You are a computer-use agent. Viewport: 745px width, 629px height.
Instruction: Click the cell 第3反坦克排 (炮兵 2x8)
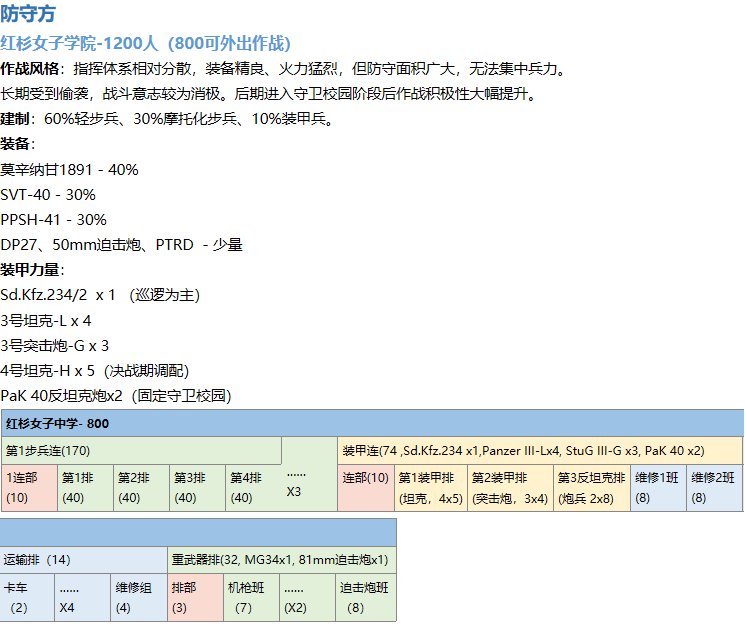[592, 488]
